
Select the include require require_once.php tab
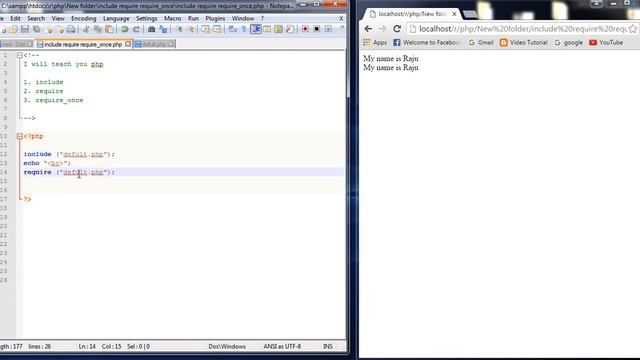point(83,44)
